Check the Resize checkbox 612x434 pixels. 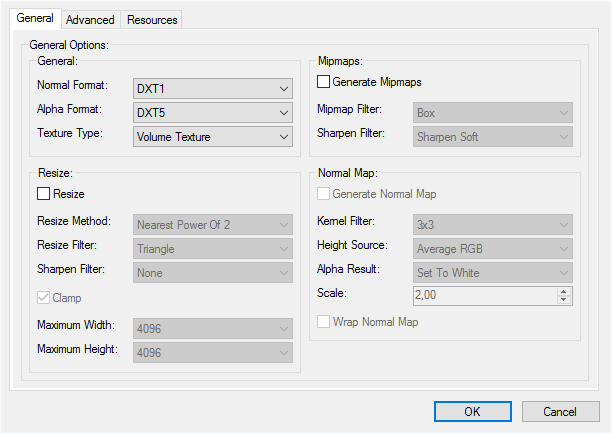click(44, 194)
